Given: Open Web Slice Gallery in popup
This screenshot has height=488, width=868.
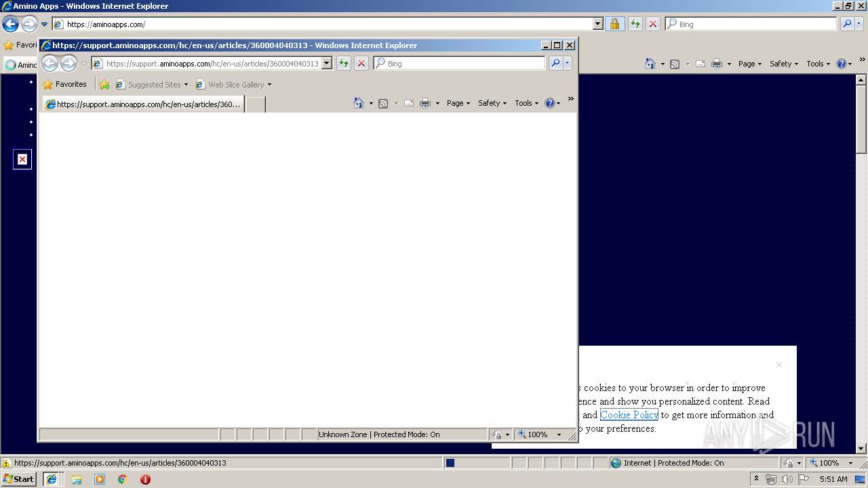Looking at the screenshot, I should pos(233,85).
